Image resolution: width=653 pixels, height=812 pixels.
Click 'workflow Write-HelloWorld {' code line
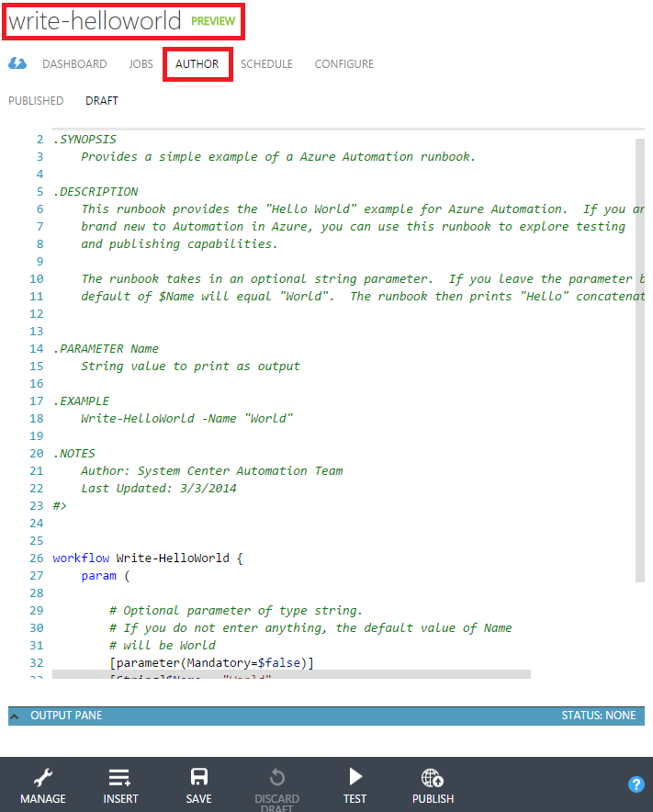click(x=148, y=558)
